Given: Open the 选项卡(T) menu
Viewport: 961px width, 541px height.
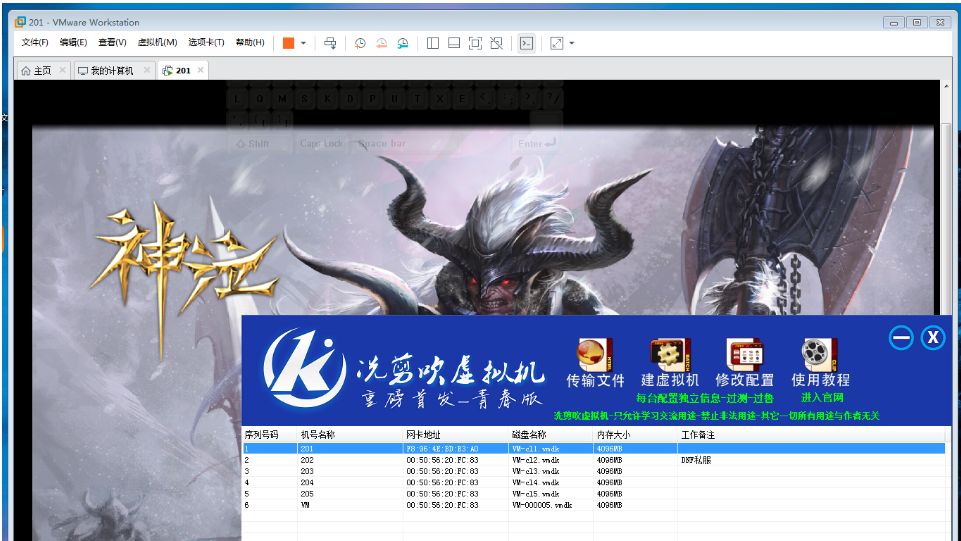Looking at the screenshot, I should pos(206,42).
